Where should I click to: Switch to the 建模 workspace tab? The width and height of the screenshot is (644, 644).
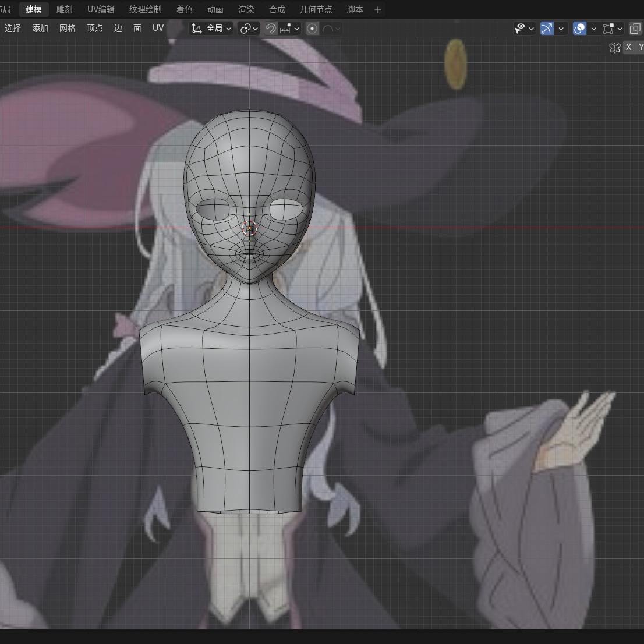tap(34, 9)
